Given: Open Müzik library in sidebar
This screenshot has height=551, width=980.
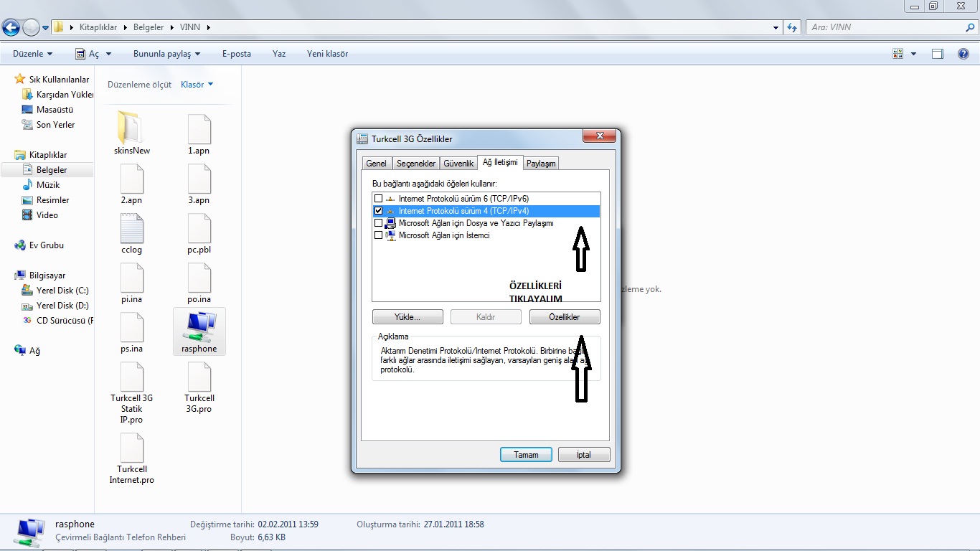Looking at the screenshot, I should click(x=41, y=185).
